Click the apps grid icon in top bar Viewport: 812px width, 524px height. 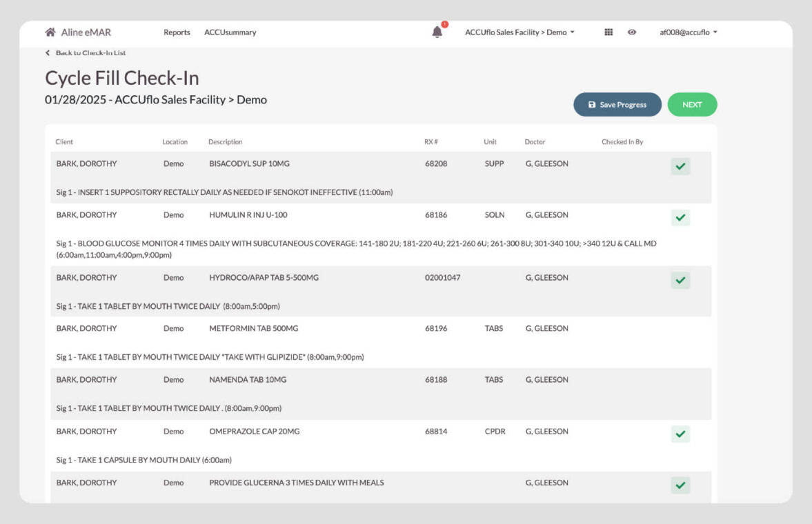(x=608, y=32)
